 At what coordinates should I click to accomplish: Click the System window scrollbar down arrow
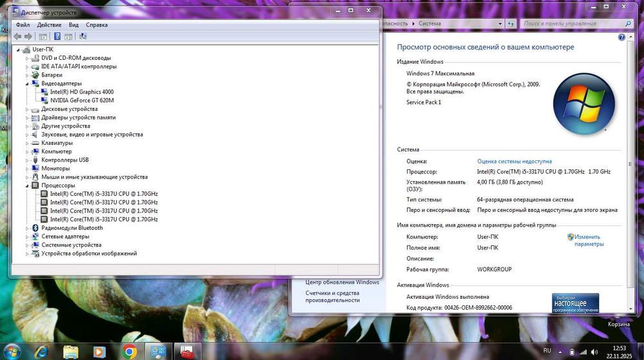click(630, 308)
